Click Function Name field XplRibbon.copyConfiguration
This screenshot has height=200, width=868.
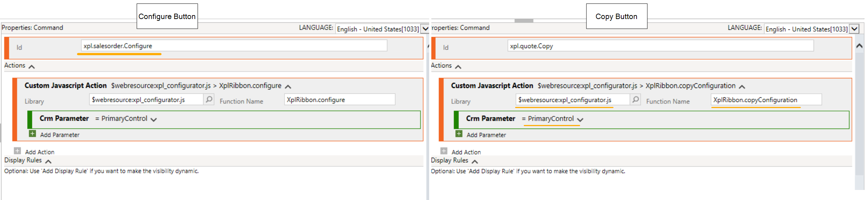click(766, 99)
